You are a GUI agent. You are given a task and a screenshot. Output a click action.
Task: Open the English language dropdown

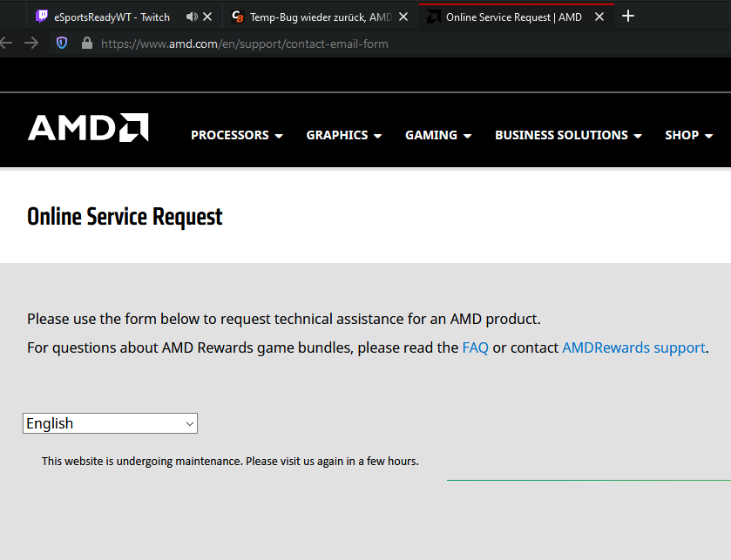pos(110,423)
